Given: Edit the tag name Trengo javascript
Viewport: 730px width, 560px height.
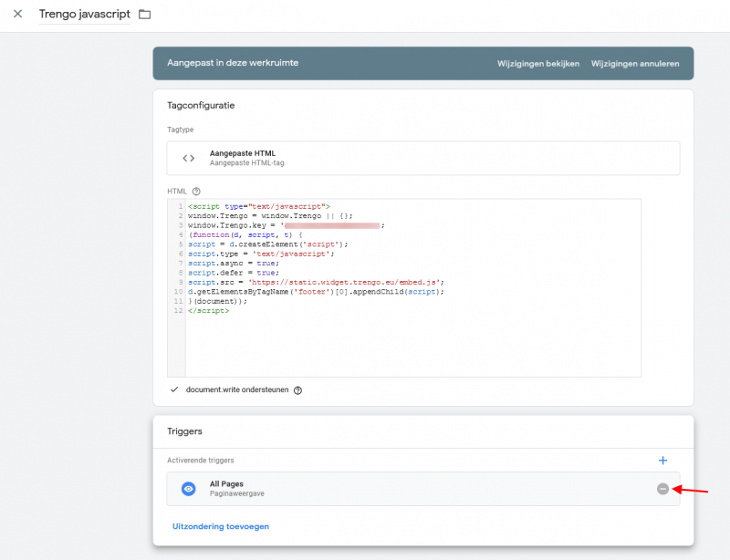Looking at the screenshot, I should coord(84,14).
